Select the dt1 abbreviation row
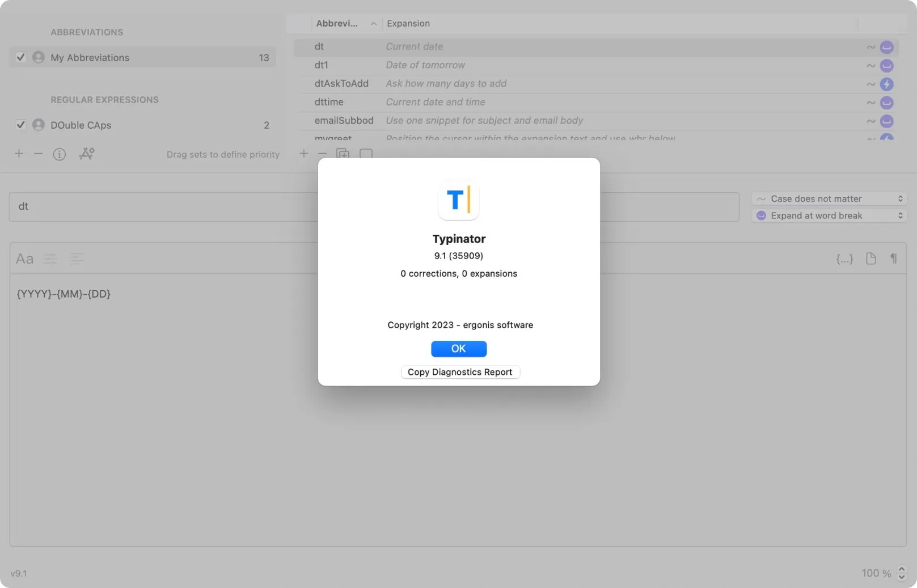The width and height of the screenshot is (917, 588). coord(596,65)
